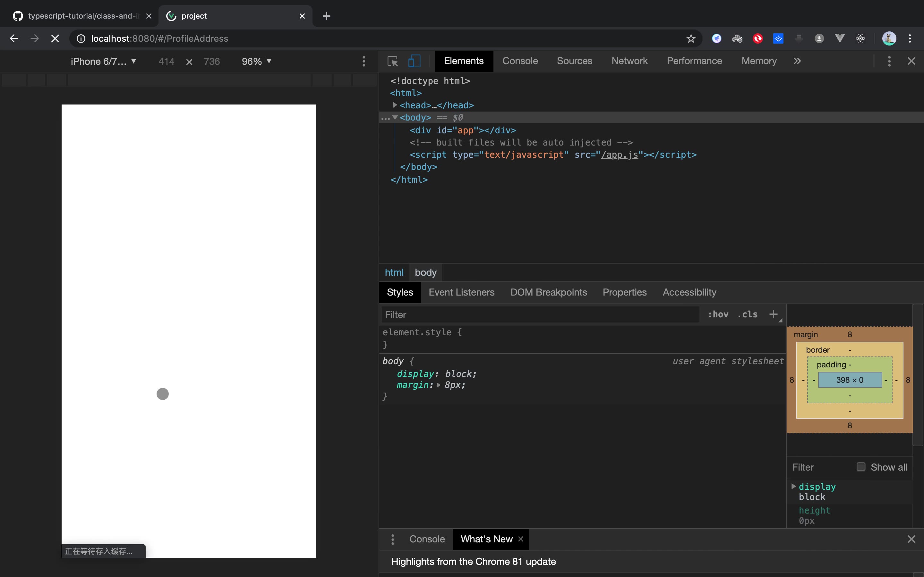Activate the inspect element picker icon

(x=392, y=61)
